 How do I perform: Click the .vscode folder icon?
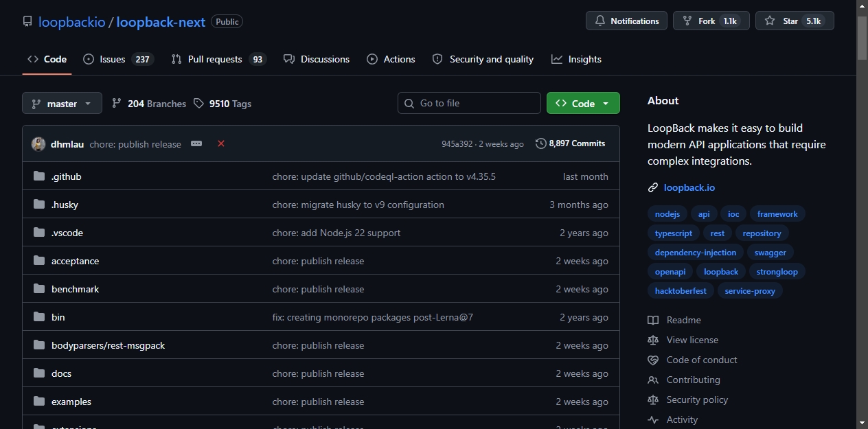coord(39,233)
